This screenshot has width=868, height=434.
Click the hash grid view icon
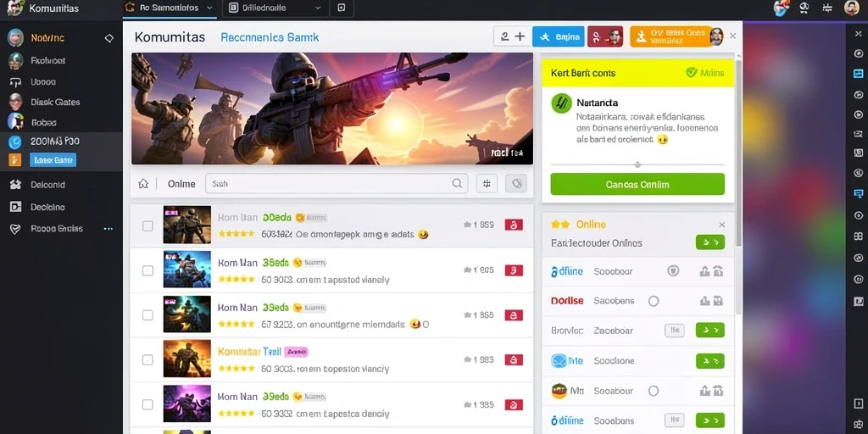pos(487,183)
